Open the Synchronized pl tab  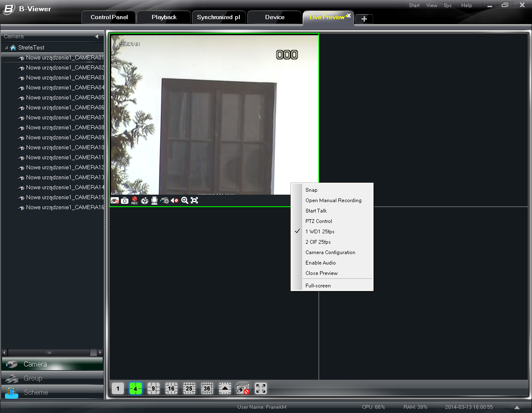point(219,17)
